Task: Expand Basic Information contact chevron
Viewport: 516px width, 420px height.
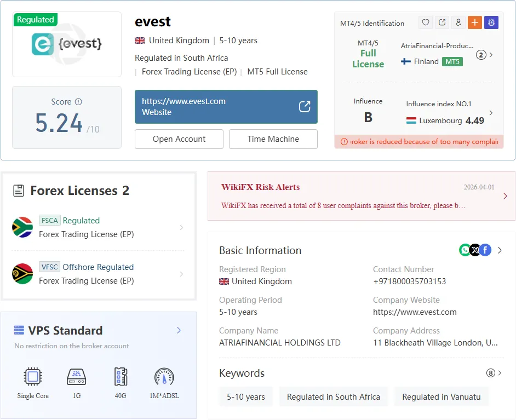Action: click(x=500, y=250)
